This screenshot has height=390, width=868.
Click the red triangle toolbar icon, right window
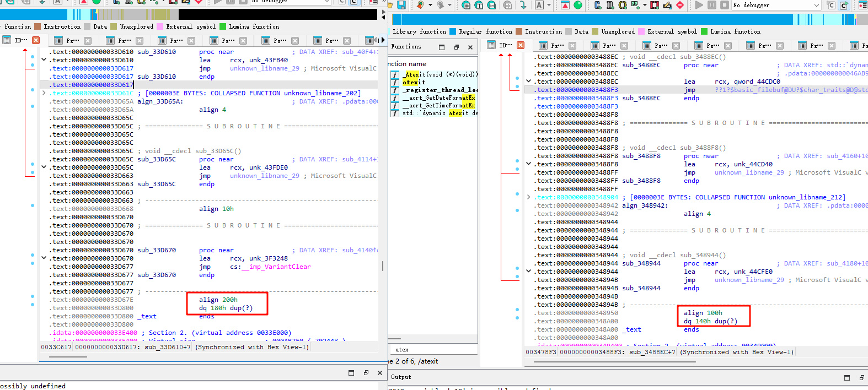[565, 5]
